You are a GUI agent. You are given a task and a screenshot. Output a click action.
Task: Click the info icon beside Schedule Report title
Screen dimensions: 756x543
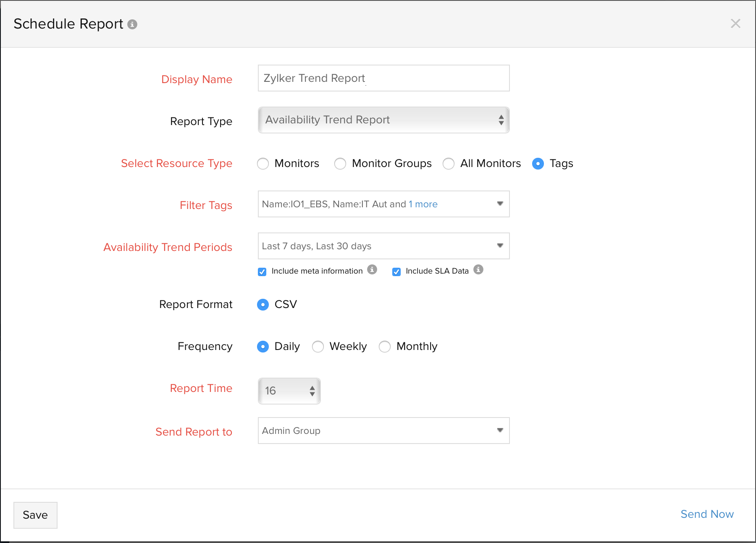click(132, 24)
